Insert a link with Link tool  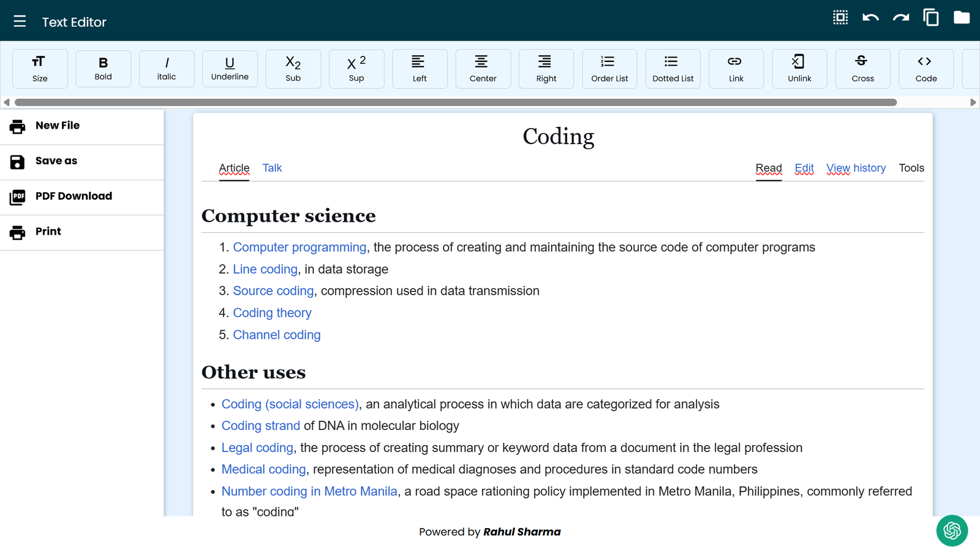(x=736, y=69)
